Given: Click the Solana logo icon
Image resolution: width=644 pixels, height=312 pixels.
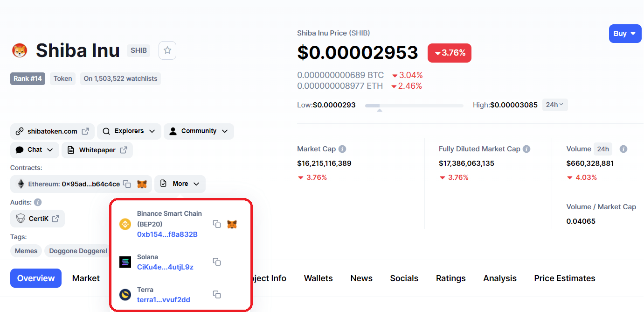Looking at the screenshot, I should coord(125,262).
